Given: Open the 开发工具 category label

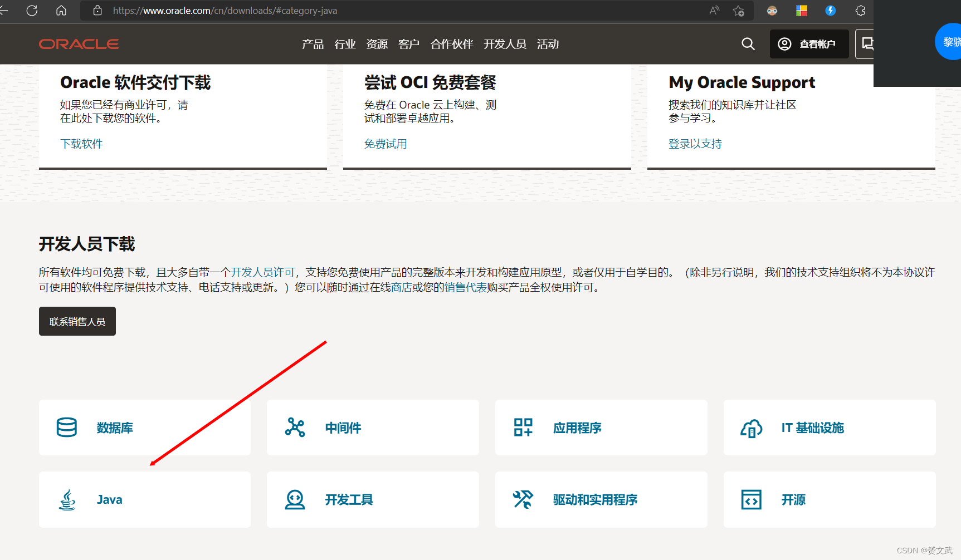Looking at the screenshot, I should click(x=349, y=500).
